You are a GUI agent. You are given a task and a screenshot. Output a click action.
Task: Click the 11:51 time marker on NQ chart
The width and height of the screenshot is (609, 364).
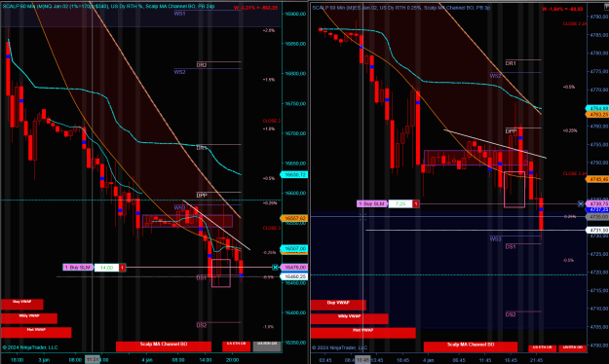pyautogui.click(x=93, y=360)
